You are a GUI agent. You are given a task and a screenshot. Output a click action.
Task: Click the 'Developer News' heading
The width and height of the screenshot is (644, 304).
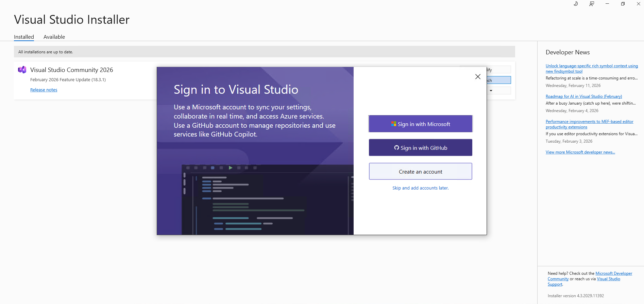click(568, 52)
